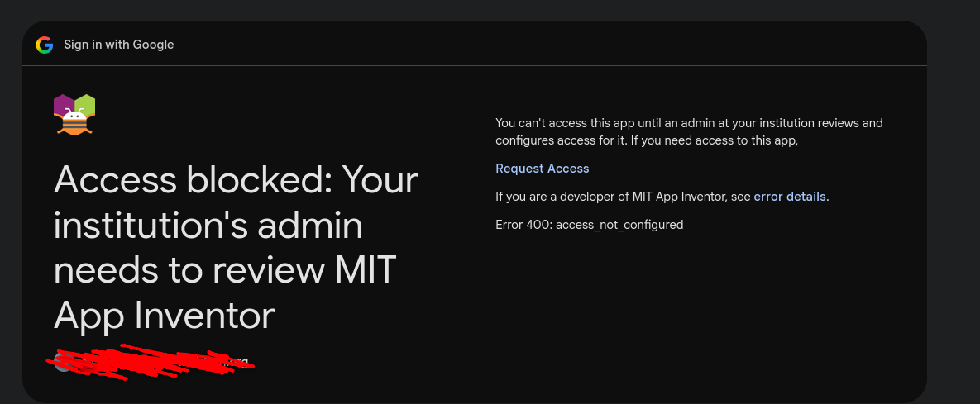
Task: Click the 'institution's admin' heading line
Action: (x=208, y=226)
